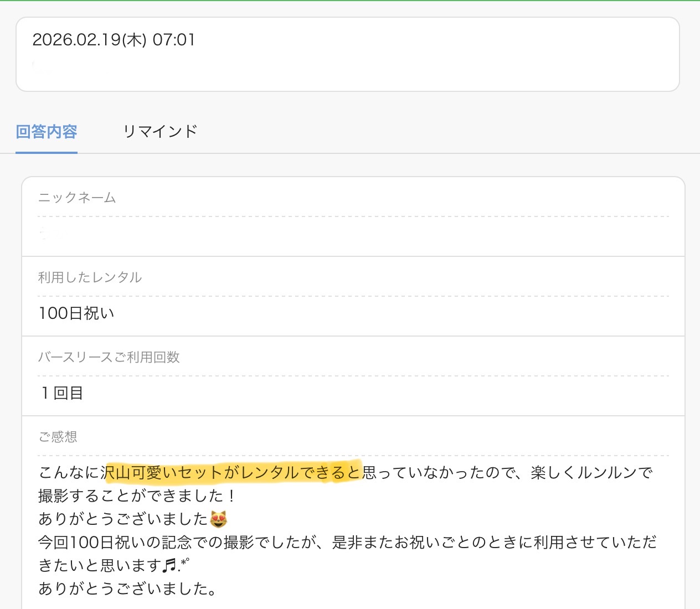The width and height of the screenshot is (700, 609).
Task: Click the バースリースご利用回数 label
Action: [109, 357]
